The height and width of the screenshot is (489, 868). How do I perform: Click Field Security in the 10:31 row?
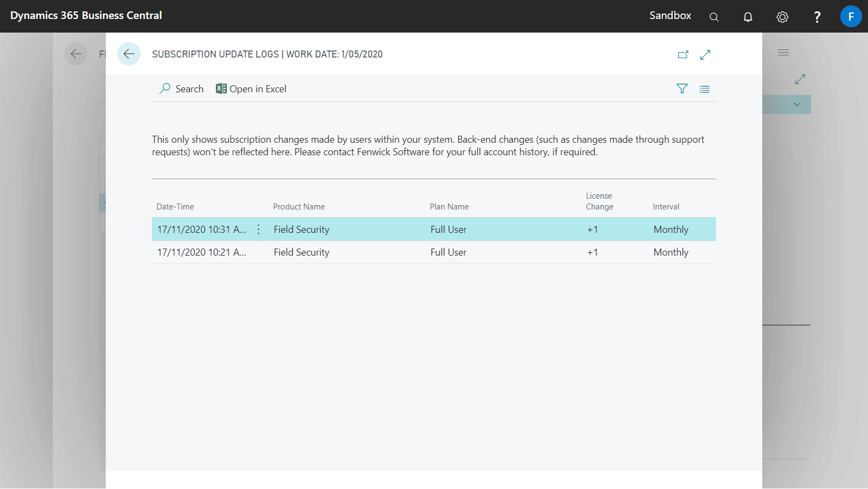point(302,230)
